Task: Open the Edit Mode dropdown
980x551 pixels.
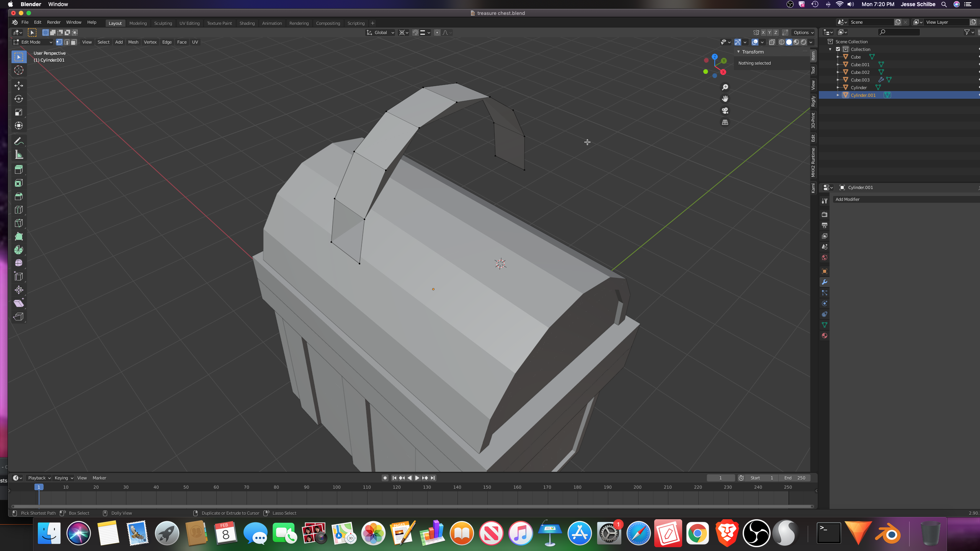Action: 33,42
